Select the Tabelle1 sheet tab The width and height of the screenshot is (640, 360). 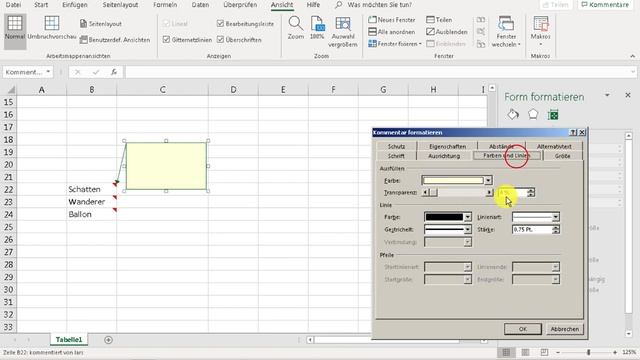point(69,340)
